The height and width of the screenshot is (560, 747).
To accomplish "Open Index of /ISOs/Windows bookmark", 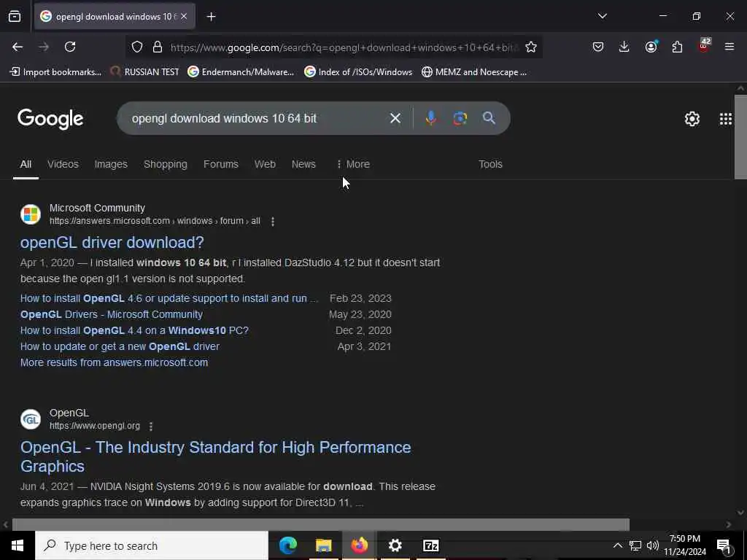I will pos(358,72).
